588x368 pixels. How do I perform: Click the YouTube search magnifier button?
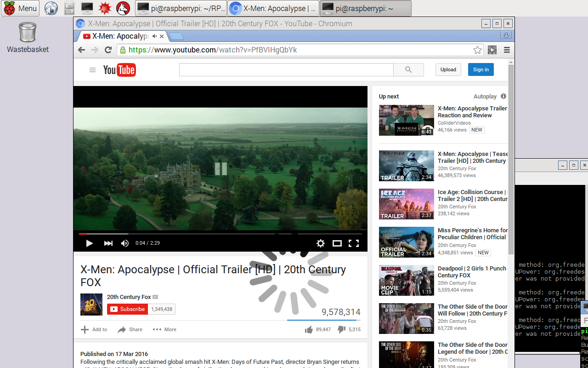408,70
